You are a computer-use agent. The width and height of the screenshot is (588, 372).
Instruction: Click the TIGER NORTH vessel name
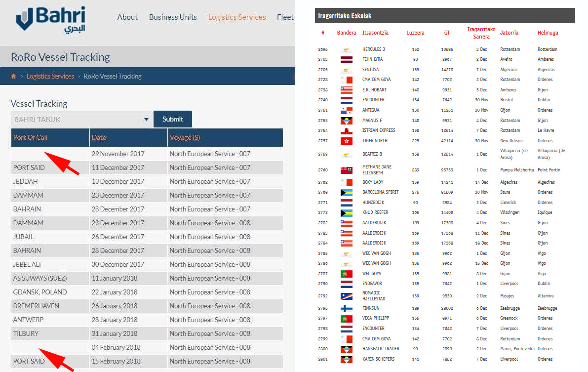coord(375,141)
